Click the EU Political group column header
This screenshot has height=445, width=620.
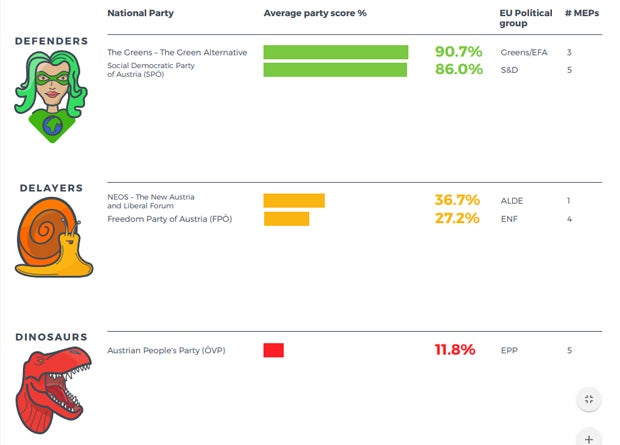[x=525, y=18]
